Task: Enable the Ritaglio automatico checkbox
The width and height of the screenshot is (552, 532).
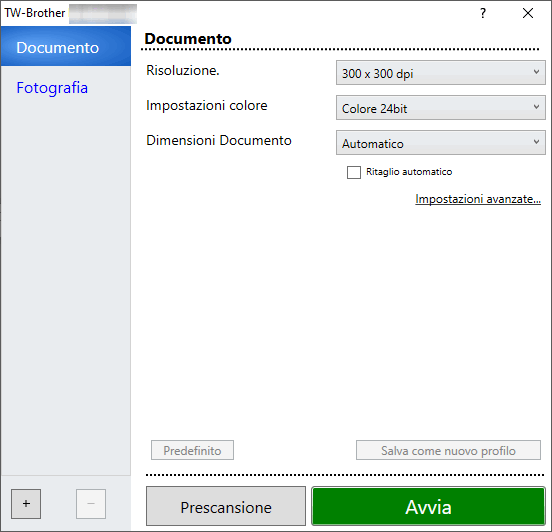Action: pyautogui.click(x=354, y=173)
